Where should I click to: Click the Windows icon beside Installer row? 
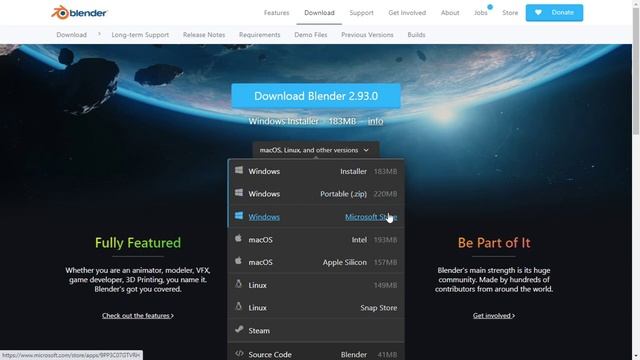tap(239, 170)
